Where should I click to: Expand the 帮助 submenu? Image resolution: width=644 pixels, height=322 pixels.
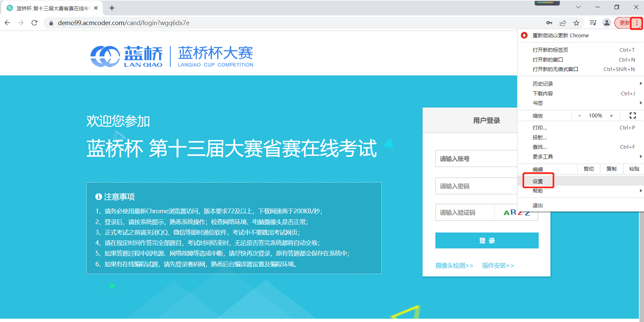tap(581, 191)
